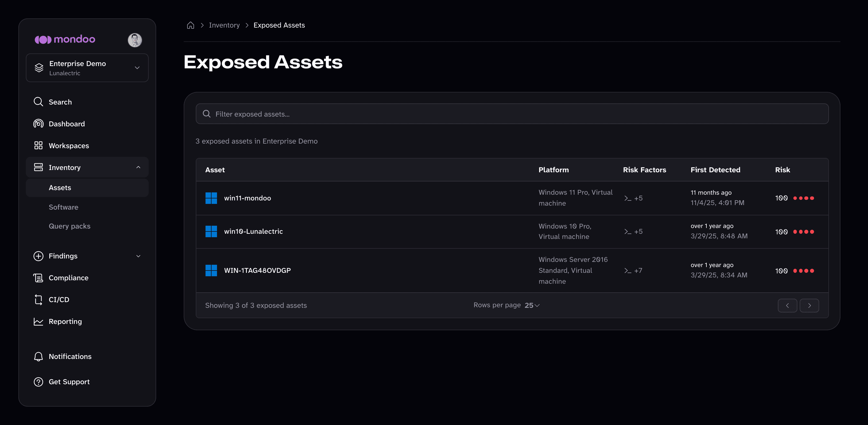Image resolution: width=868 pixels, height=425 pixels.
Task: Click the Platform column header
Action: 553,170
